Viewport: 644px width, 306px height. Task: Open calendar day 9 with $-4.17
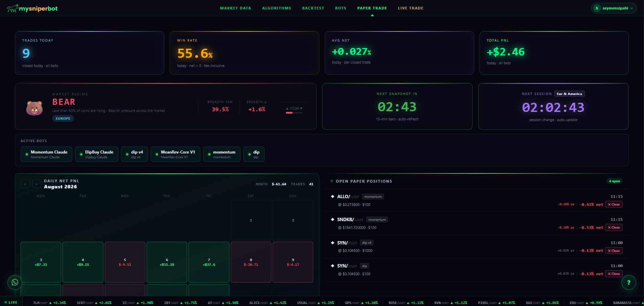[x=293, y=262]
